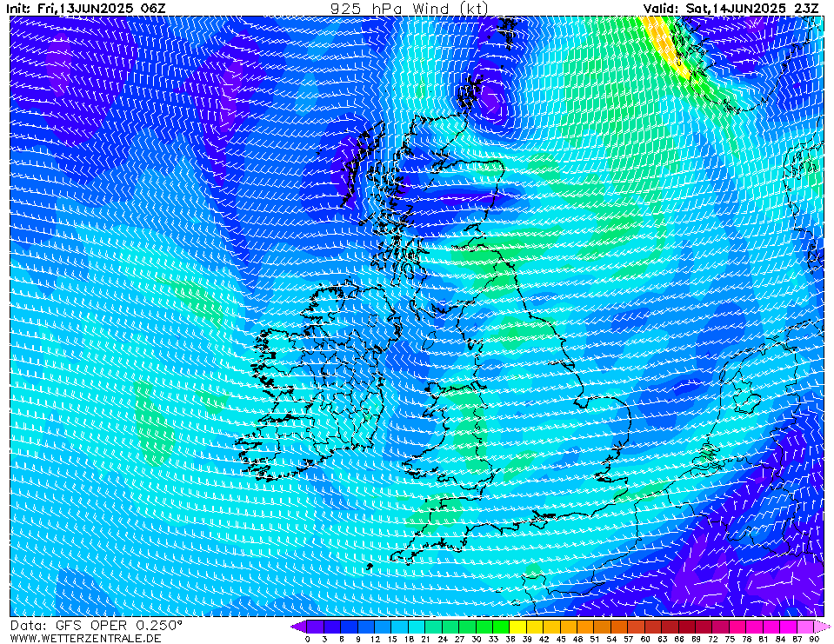The width and height of the screenshot is (834, 644).
Task: Select the light blue swatch between 12 and 15
Action: click(383, 627)
